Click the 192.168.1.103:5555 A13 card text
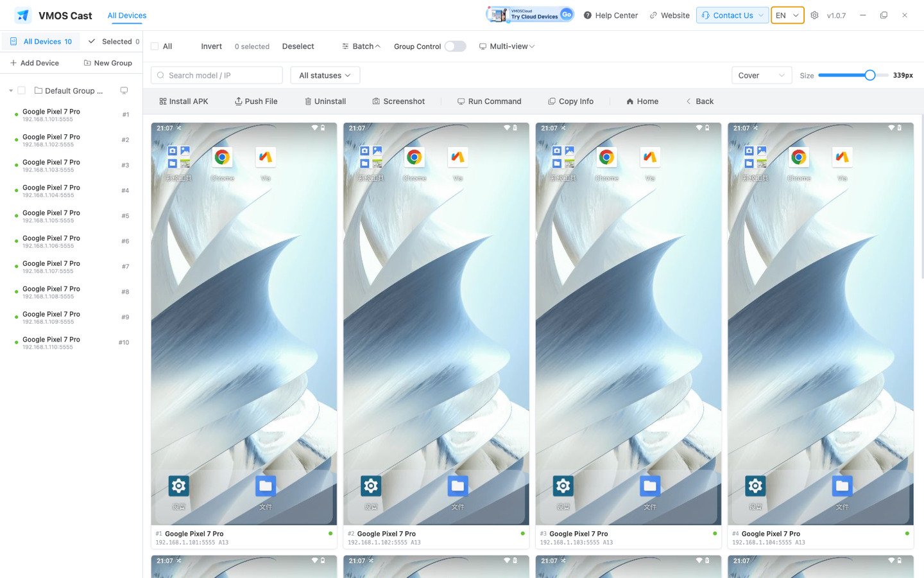 coord(576,543)
